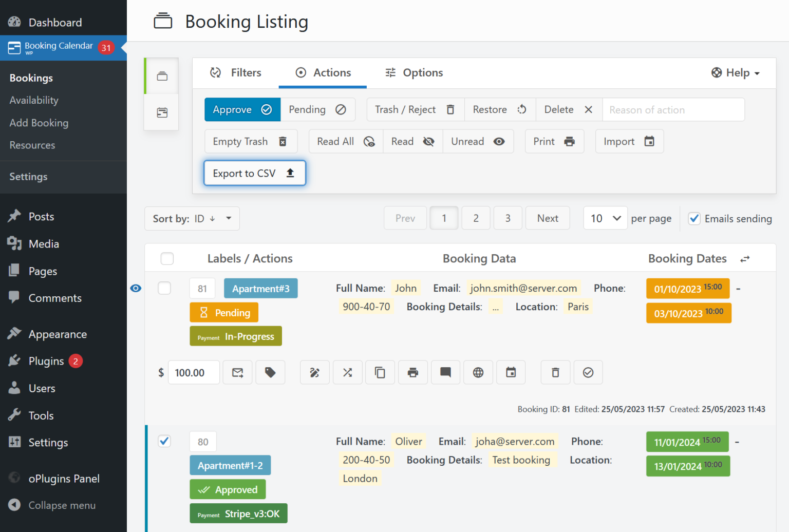
Task: Click the duplicate booking icon
Action: pyautogui.click(x=380, y=372)
